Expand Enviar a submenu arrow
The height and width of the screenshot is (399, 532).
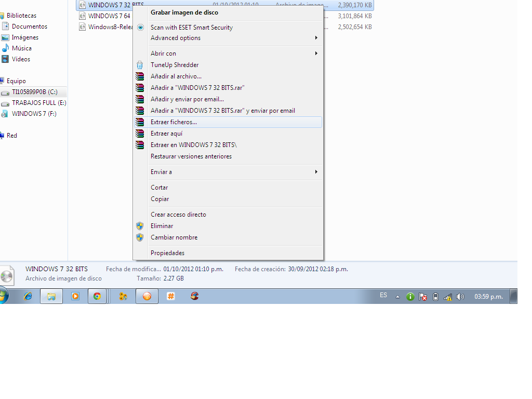click(x=316, y=171)
